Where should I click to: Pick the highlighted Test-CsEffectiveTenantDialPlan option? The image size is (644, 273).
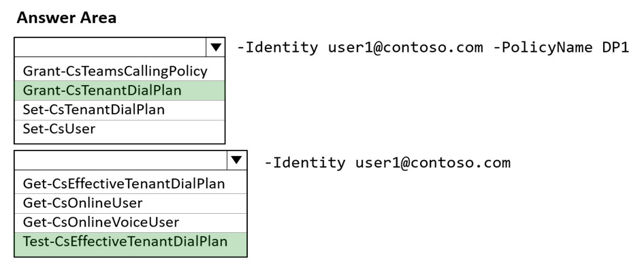[x=131, y=242]
